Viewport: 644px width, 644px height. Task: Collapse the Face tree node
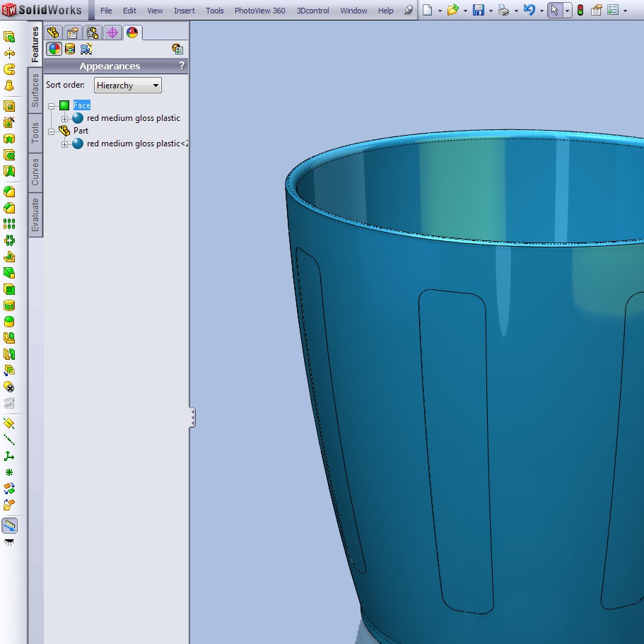click(x=52, y=106)
